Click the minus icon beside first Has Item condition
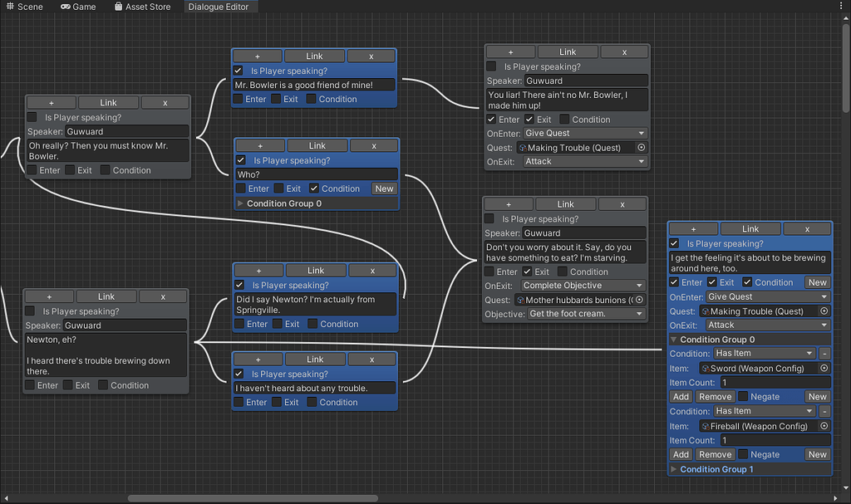This screenshot has height=504, width=851. [824, 353]
